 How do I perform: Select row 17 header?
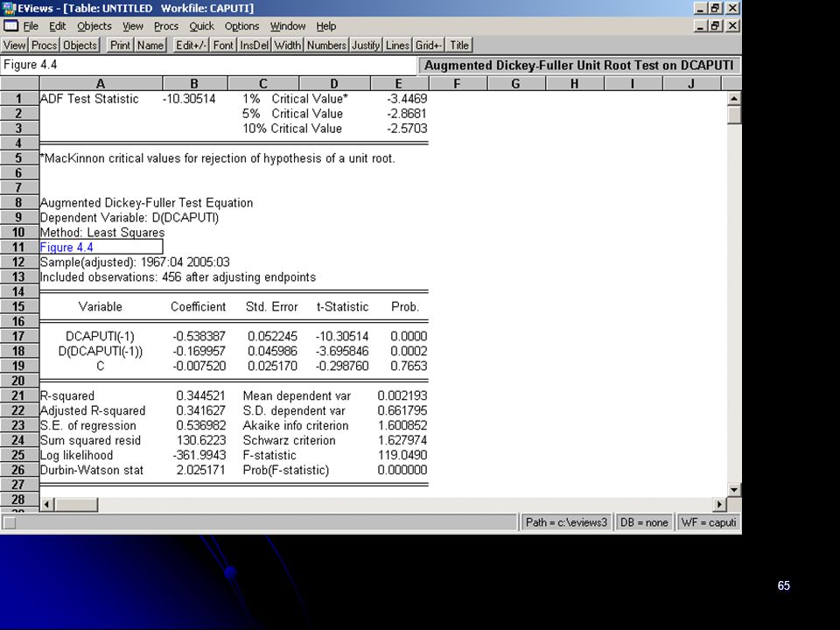(19, 336)
